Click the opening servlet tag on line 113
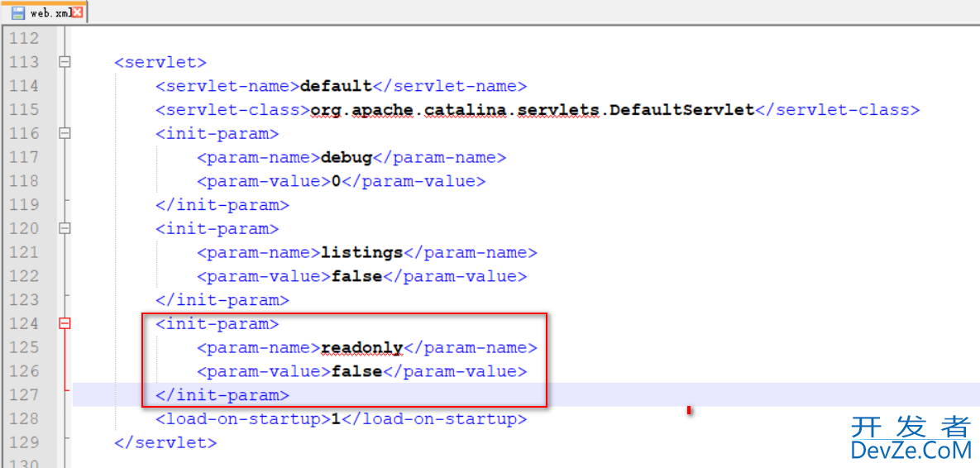The width and height of the screenshot is (980, 468). pos(160,63)
